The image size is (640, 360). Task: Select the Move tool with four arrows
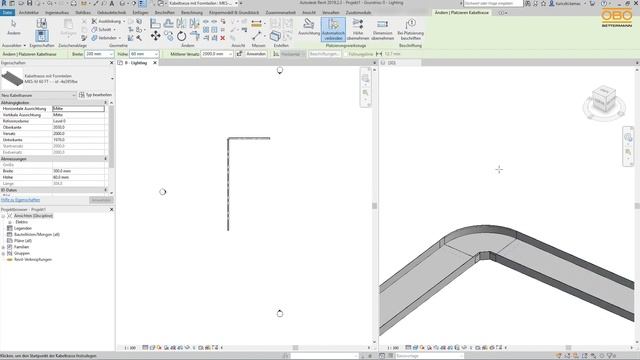coord(156,36)
